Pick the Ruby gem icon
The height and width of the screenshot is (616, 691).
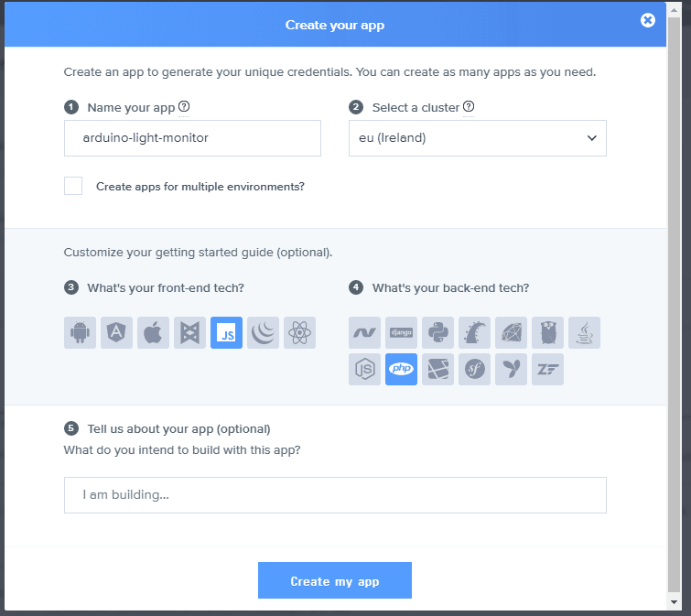click(x=511, y=333)
